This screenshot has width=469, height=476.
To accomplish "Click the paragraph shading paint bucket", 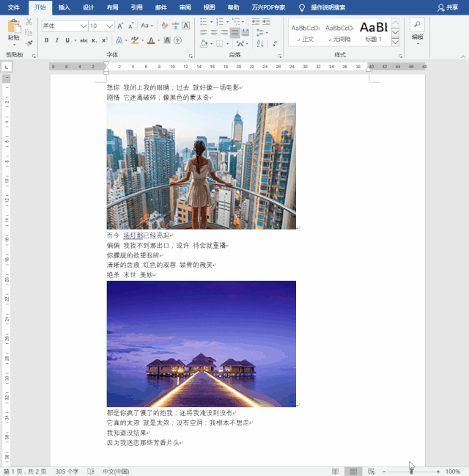I will (204, 44).
